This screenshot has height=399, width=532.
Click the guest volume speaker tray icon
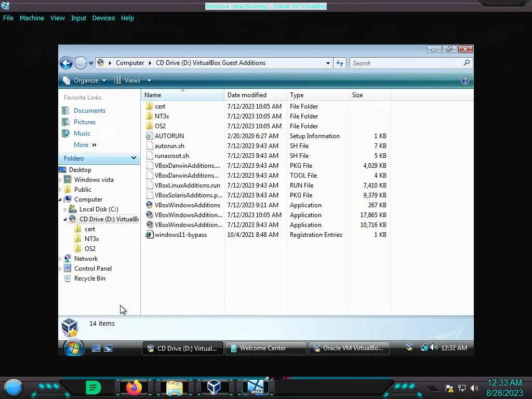pyautogui.click(x=434, y=348)
